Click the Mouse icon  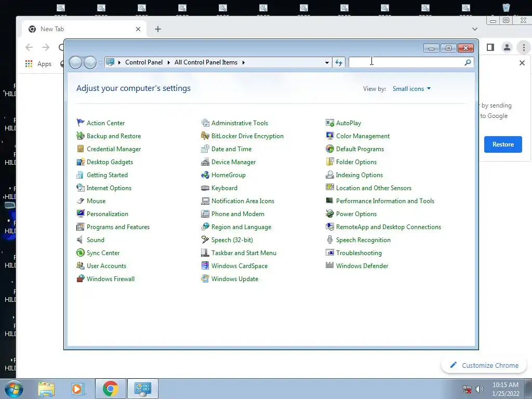click(x=81, y=201)
